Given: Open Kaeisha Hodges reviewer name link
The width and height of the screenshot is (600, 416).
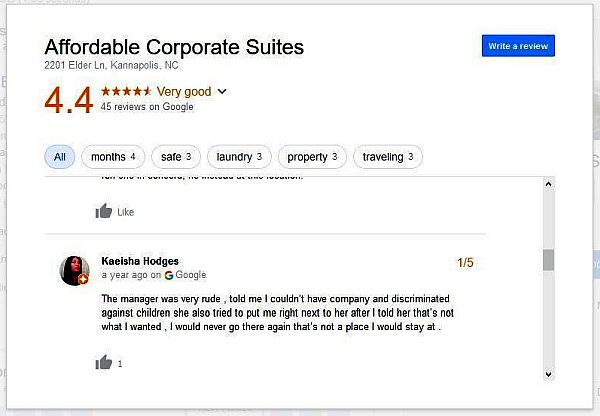Looking at the screenshot, I should [140, 261].
